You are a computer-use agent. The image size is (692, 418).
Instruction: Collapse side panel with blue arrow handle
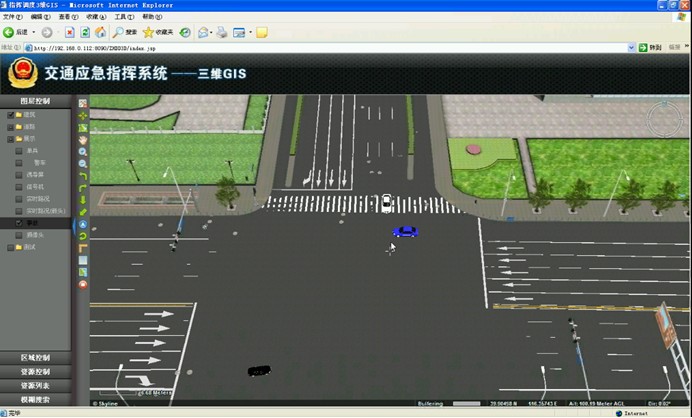(x=73, y=226)
